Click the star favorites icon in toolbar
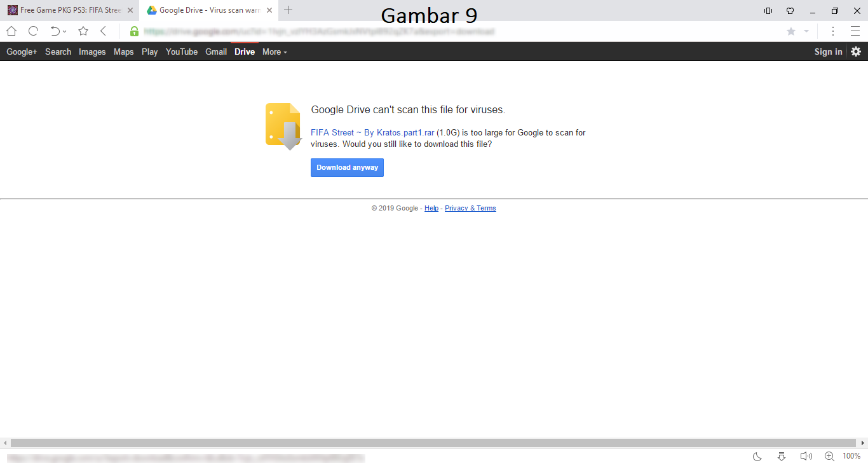This screenshot has width=868, height=463. coord(83,31)
